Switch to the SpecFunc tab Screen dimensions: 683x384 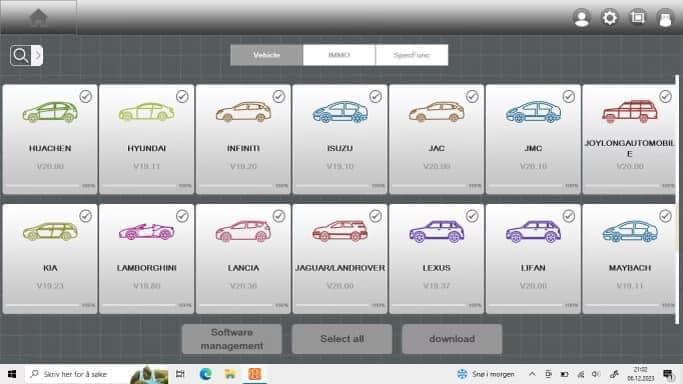click(x=412, y=55)
